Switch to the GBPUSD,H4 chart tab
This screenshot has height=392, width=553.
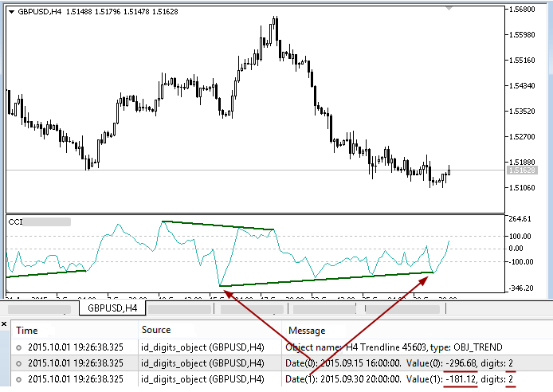[x=112, y=308]
